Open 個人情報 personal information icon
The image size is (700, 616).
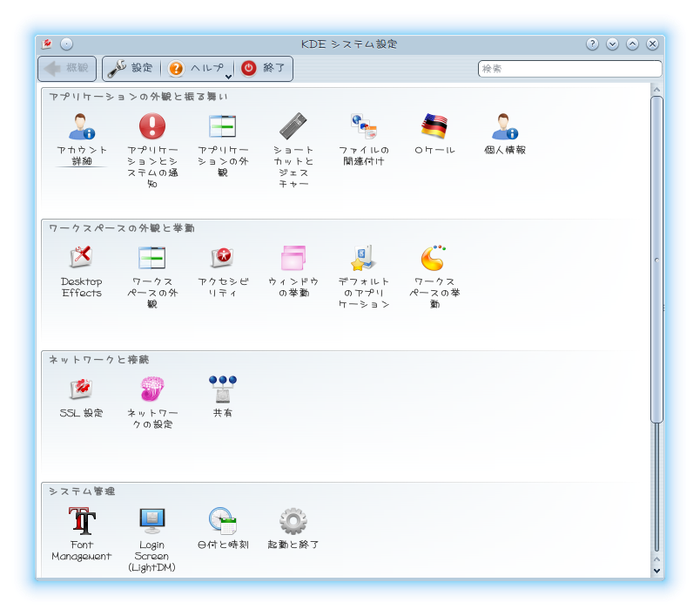tap(504, 127)
